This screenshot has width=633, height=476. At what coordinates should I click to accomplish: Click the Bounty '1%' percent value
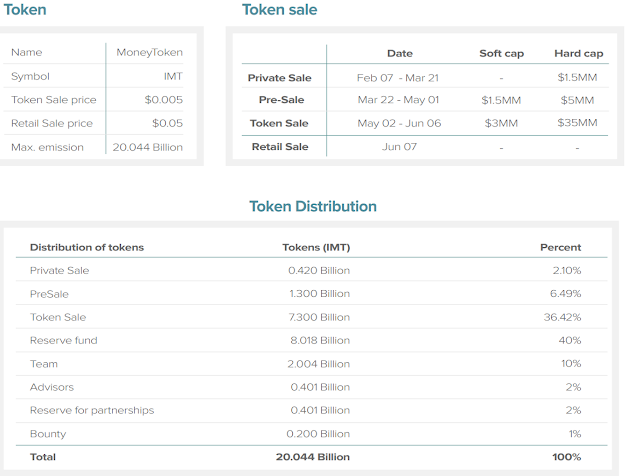[x=575, y=434]
